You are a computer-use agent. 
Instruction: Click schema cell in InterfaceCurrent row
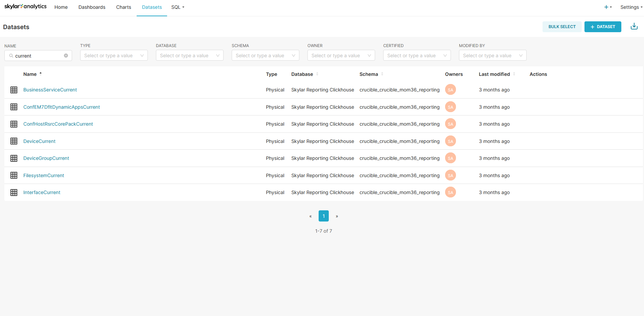pyautogui.click(x=399, y=192)
